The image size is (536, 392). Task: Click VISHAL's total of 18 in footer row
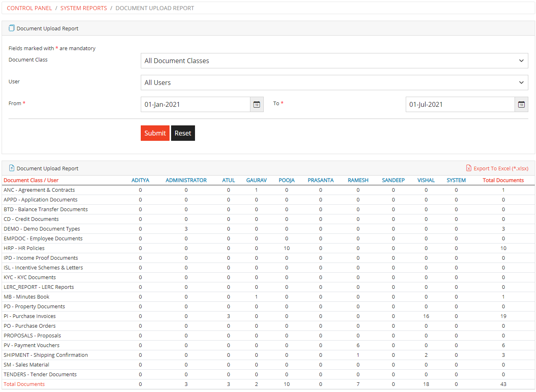pyautogui.click(x=426, y=384)
